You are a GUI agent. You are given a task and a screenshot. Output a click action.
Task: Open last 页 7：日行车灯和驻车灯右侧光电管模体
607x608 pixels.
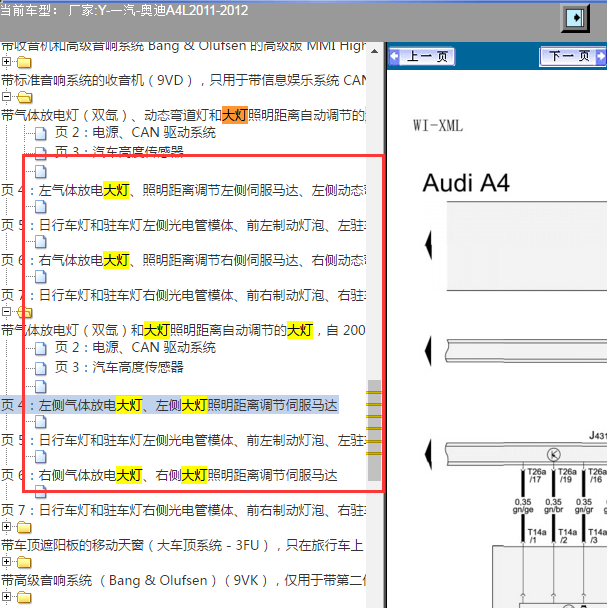click(x=183, y=510)
